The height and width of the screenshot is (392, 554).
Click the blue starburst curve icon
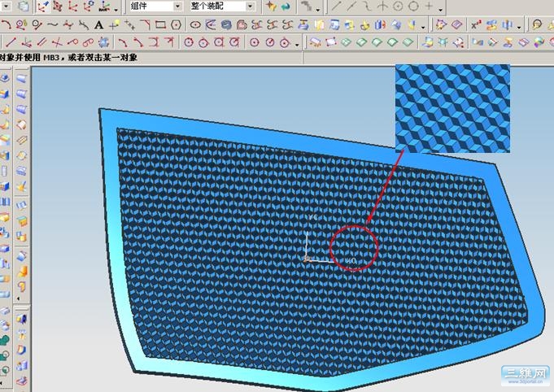[x=103, y=42]
